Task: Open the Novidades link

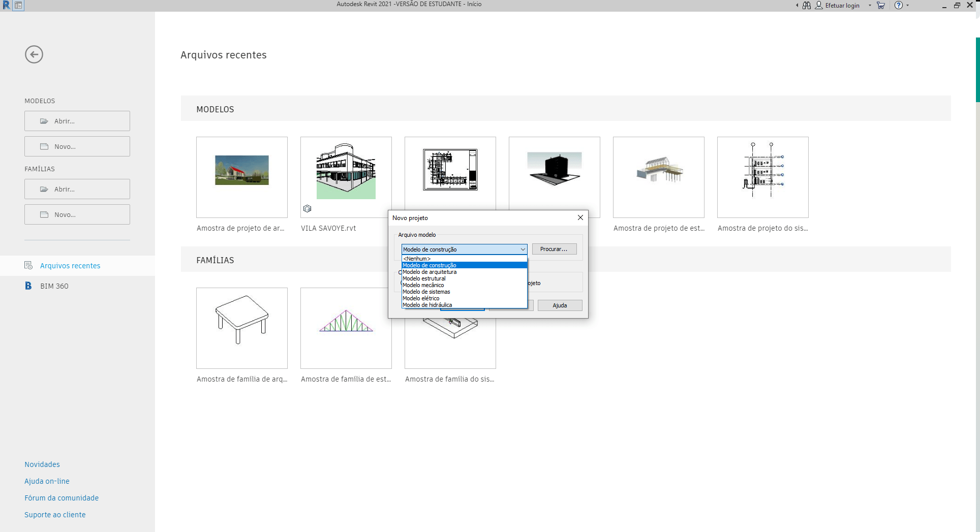Action: pyautogui.click(x=42, y=464)
